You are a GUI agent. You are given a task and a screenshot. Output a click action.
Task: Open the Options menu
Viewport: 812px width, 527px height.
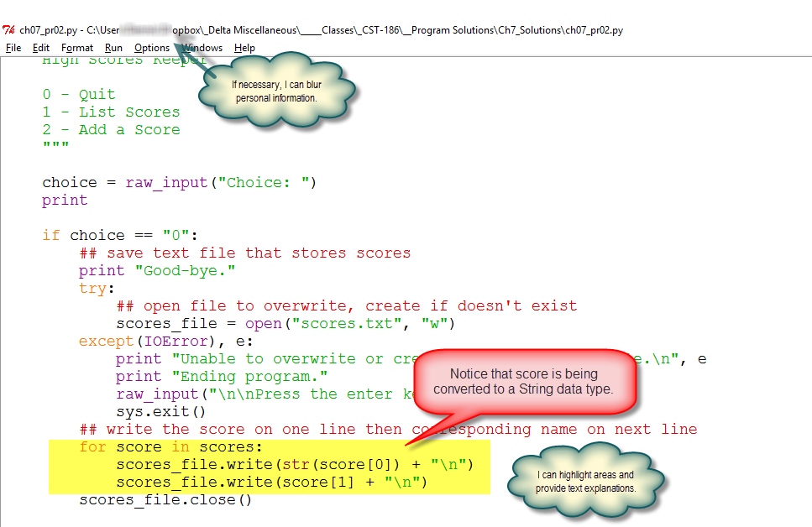[152, 48]
